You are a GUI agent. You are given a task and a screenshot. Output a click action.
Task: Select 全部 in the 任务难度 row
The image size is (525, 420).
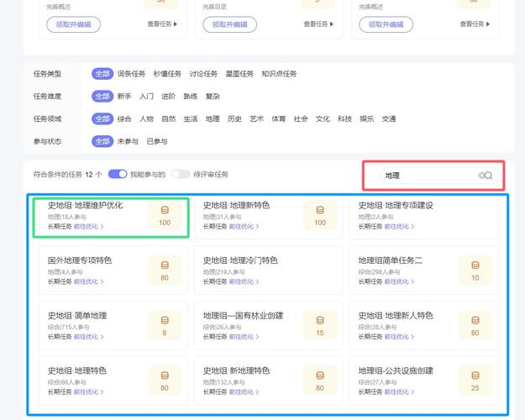tap(102, 97)
